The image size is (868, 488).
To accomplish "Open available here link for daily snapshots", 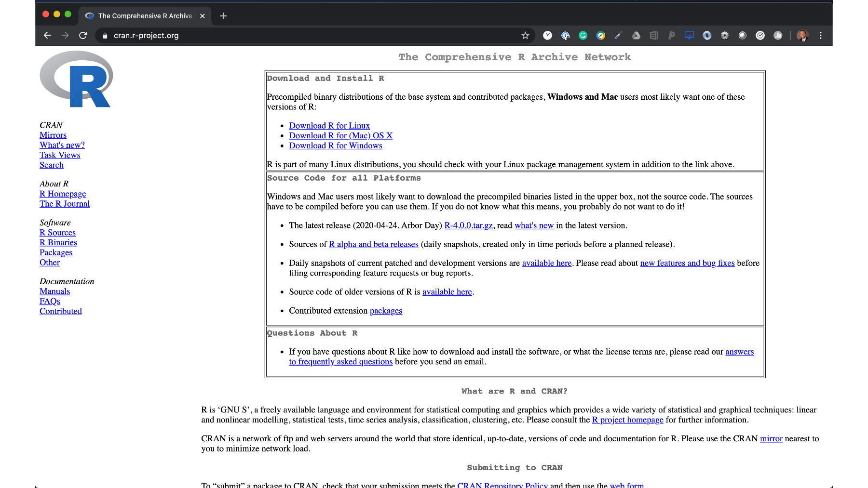I will [x=547, y=263].
